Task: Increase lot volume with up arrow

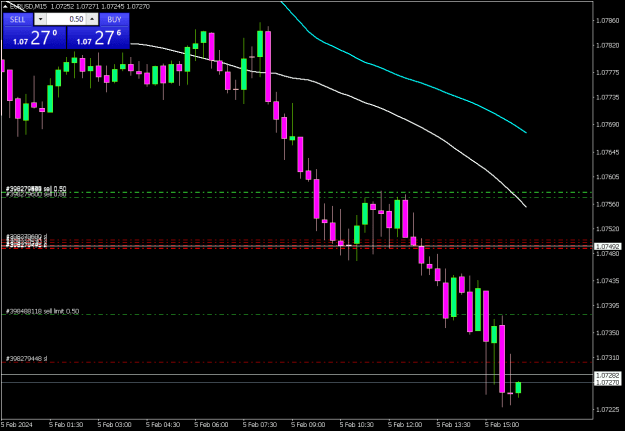Action: point(92,19)
